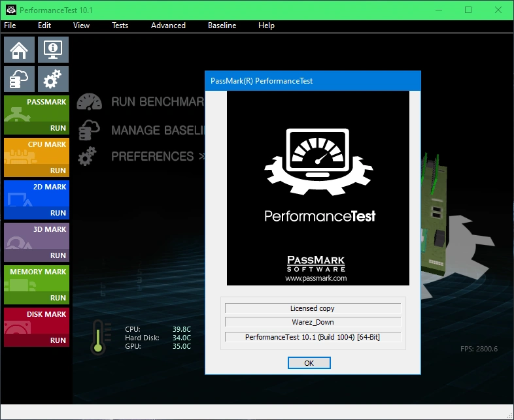Viewport: 514px width, 420px height.
Task: Click the resize grip in status bar corner
Action: (x=509, y=415)
